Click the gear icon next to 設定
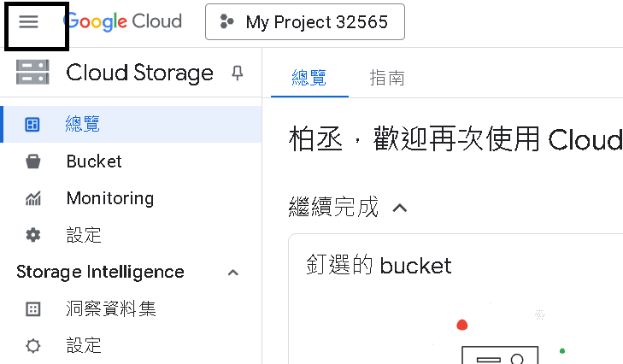 coord(33,235)
